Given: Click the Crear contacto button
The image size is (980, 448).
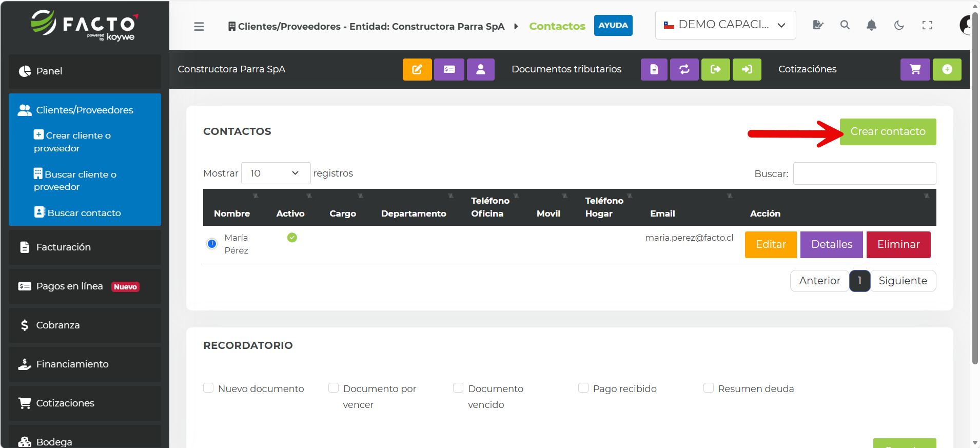Looking at the screenshot, I should (x=888, y=132).
